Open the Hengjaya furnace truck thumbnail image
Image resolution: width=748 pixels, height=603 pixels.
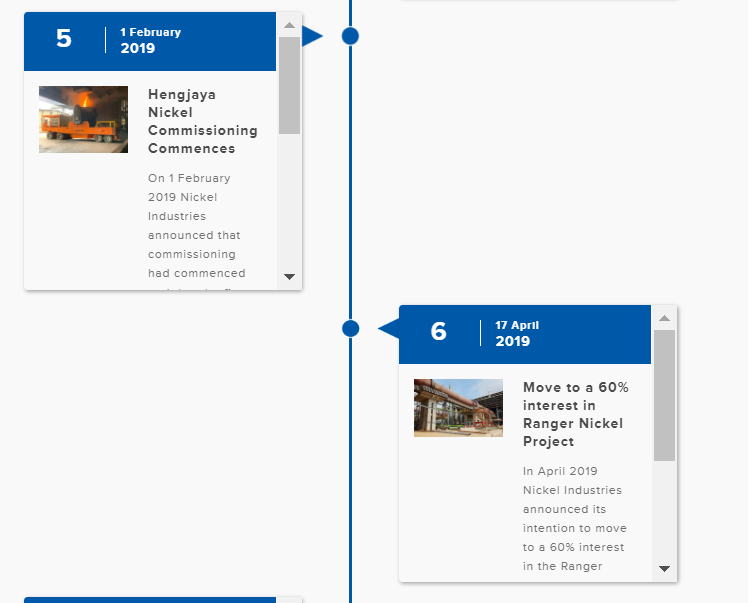coord(83,119)
